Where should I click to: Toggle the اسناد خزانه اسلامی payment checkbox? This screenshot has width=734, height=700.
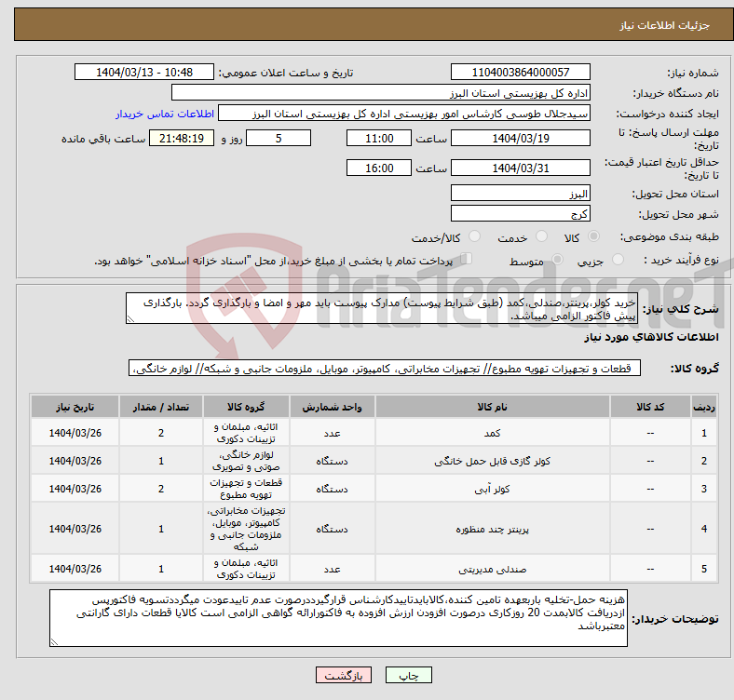click(467, 258)
